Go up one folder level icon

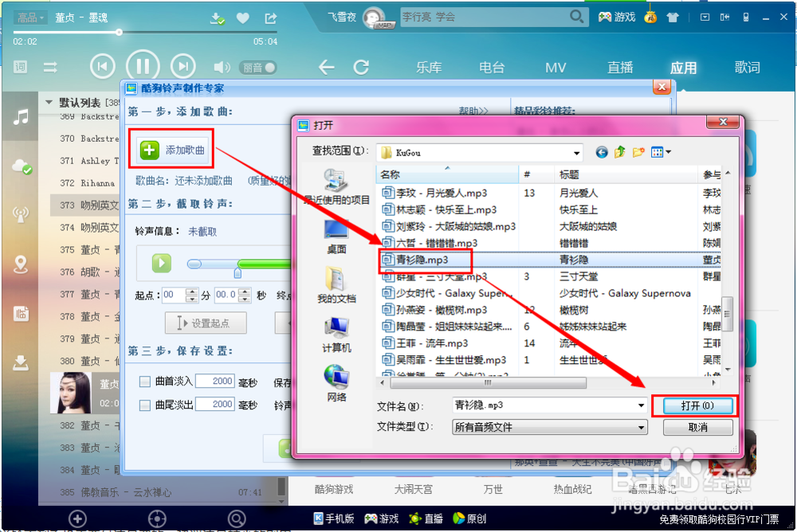point(619,152)
